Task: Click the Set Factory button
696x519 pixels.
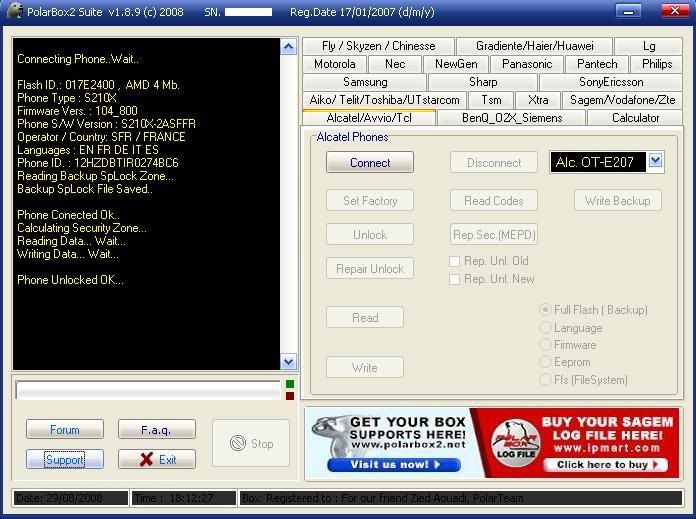Action: point(370,201)
